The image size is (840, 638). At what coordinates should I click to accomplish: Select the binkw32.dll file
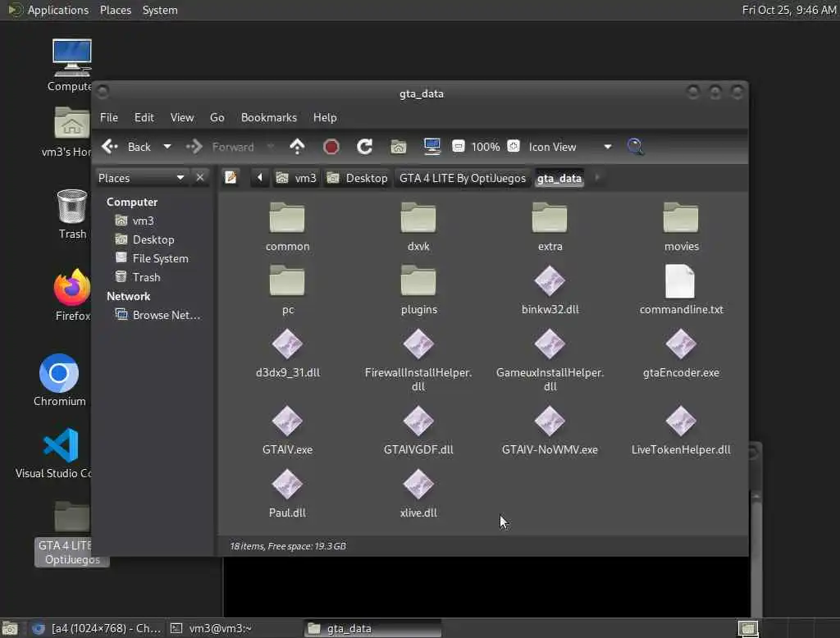(550, 290)
